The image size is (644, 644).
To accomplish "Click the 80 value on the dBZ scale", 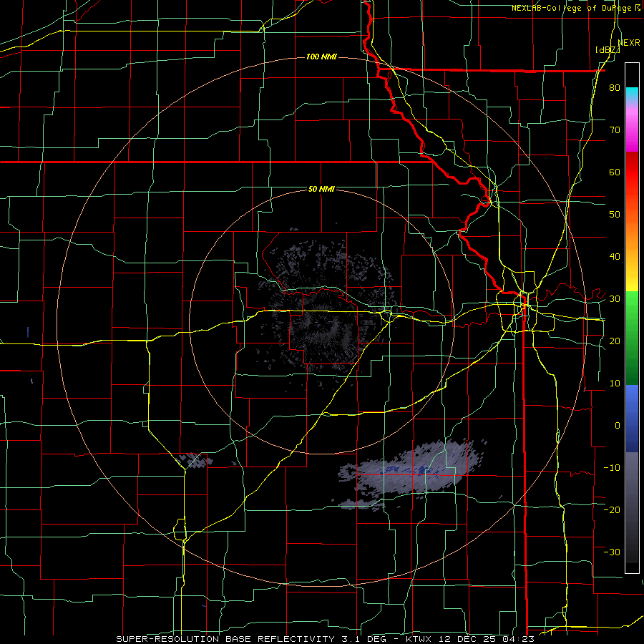I will click(615, 87).
